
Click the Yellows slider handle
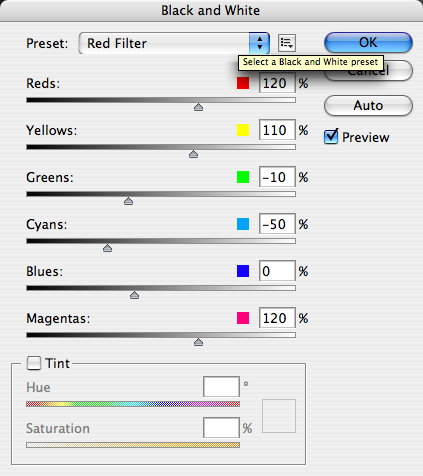pyautogui.click(x=193, y=154)
